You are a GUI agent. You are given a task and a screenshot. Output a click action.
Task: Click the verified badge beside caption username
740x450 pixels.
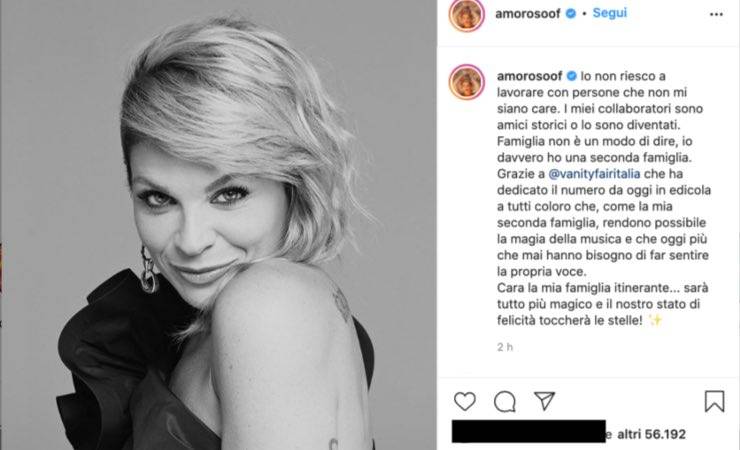coord(572,76)
